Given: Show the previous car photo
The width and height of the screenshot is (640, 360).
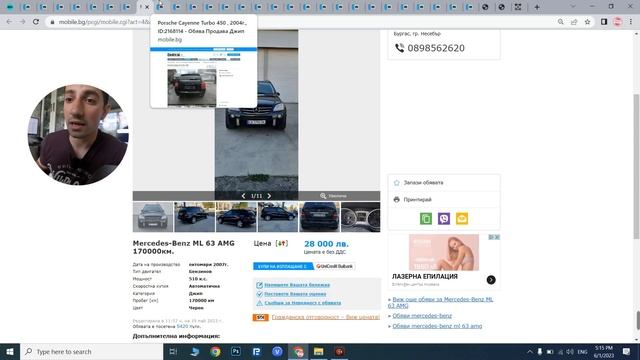Looking at the screenshot, I should tap(243, 196).
